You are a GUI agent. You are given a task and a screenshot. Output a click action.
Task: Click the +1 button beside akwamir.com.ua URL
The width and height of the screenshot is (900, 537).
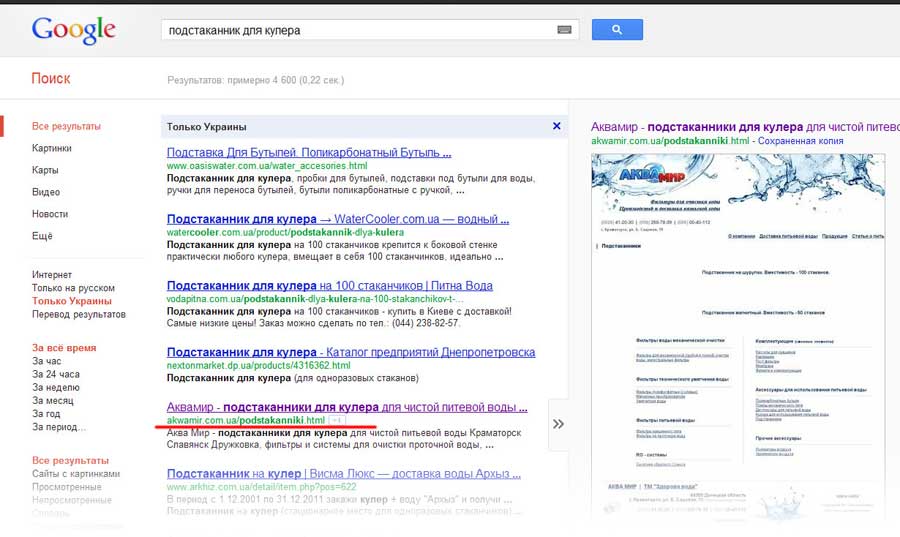[x=338, y=421]
